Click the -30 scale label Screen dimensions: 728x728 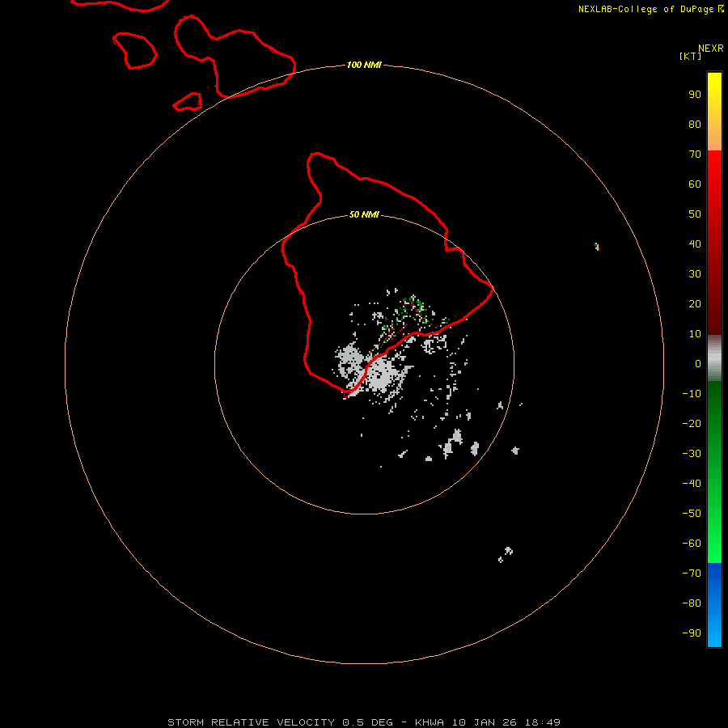(692, 454)
